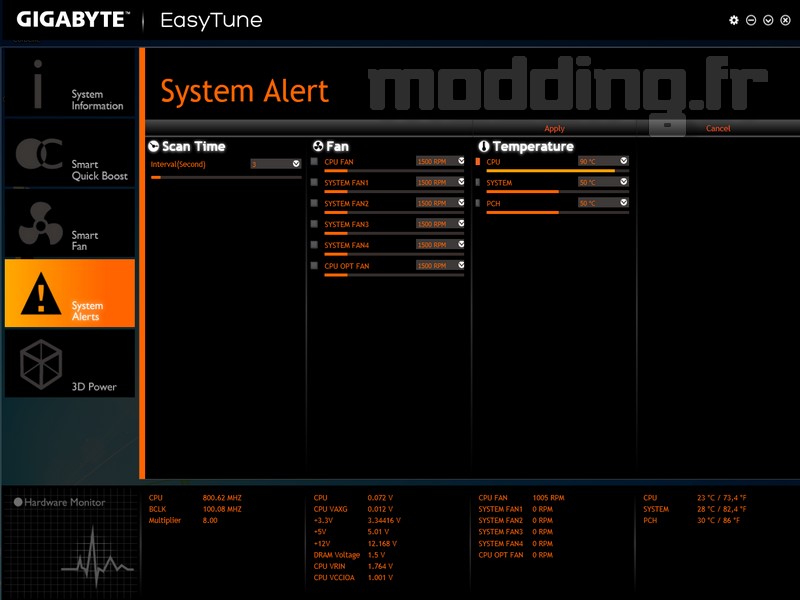Image resolution: width=800 pixels, height=600 pixels.
Task: Click the CPU temperature threshold slider
Action: 557,171
